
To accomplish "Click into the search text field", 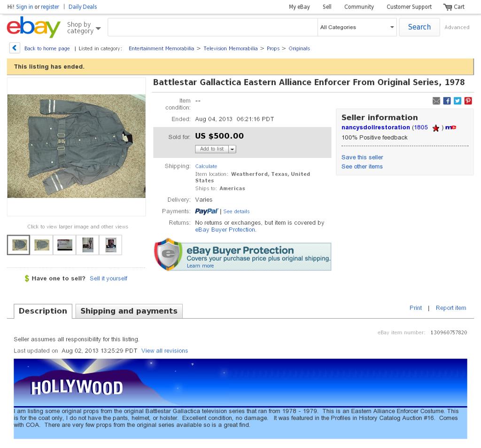I will pos(213,27).
